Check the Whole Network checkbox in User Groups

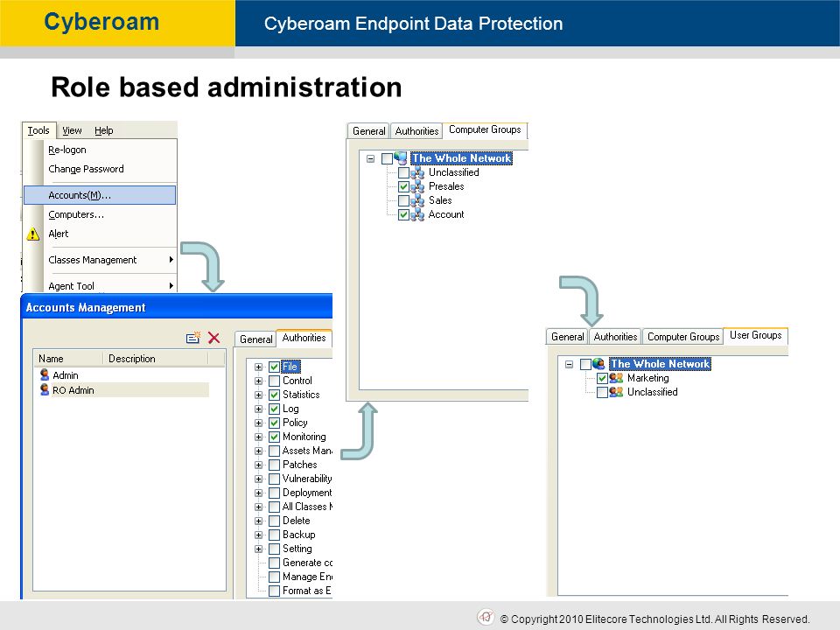pos(585,364)
